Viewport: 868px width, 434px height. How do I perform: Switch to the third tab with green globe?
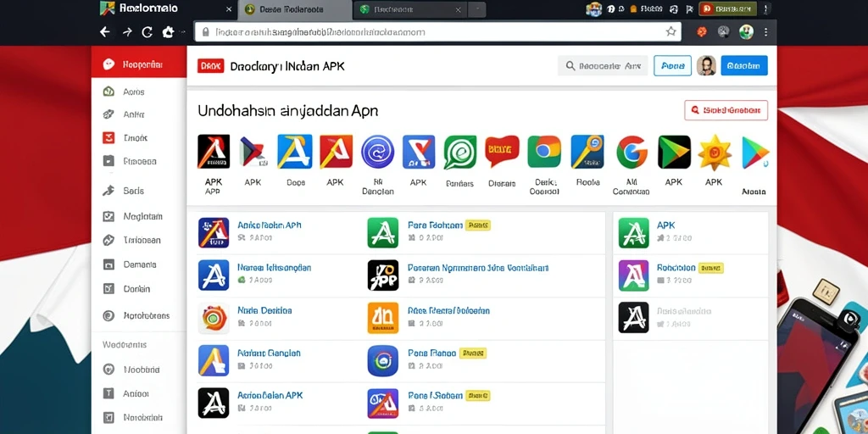coord(411,9)
